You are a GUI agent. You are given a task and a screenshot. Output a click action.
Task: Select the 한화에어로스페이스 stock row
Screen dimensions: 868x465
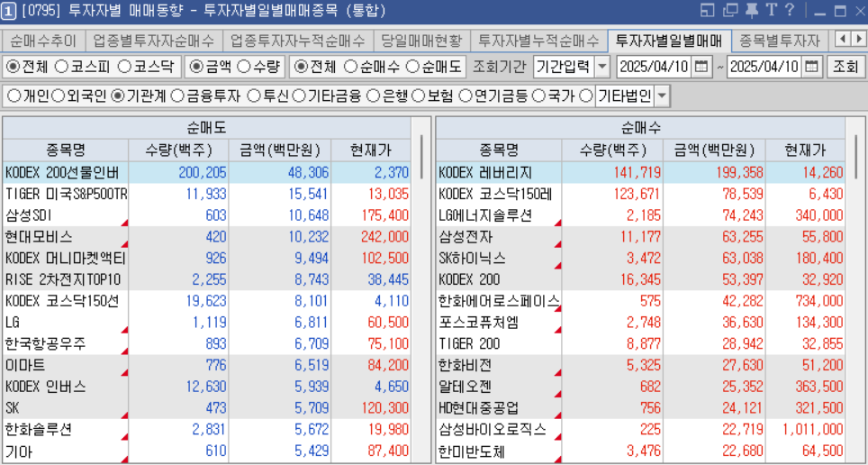click(640, 301)
